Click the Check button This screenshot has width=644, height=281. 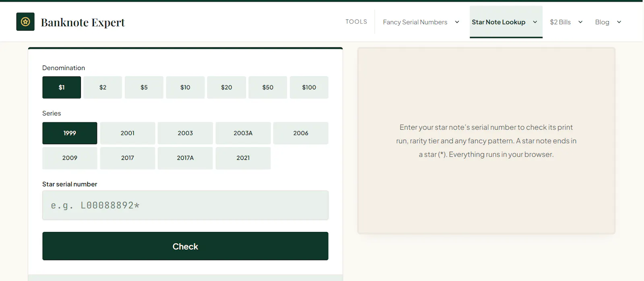point(185,246)
